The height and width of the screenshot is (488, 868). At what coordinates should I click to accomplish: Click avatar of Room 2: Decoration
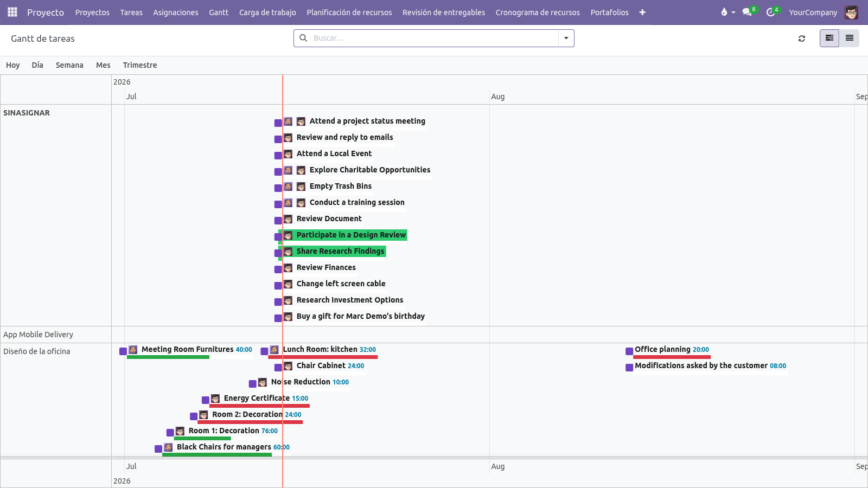(203, 415)
